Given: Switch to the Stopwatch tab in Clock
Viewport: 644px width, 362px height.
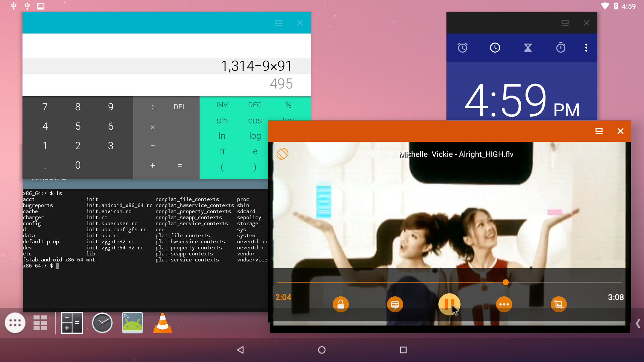Looking at the screenshot, I should point(561,47).
